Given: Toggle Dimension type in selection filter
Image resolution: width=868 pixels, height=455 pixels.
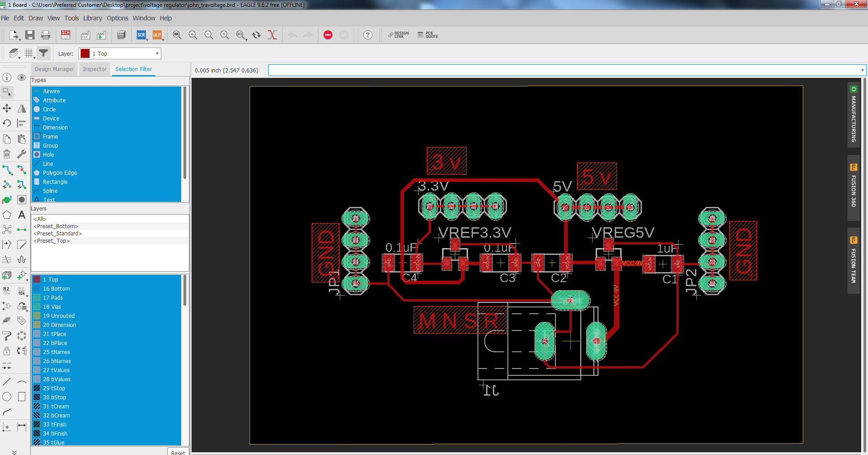Looking at the screenshot, I should [x=106, y=127].
